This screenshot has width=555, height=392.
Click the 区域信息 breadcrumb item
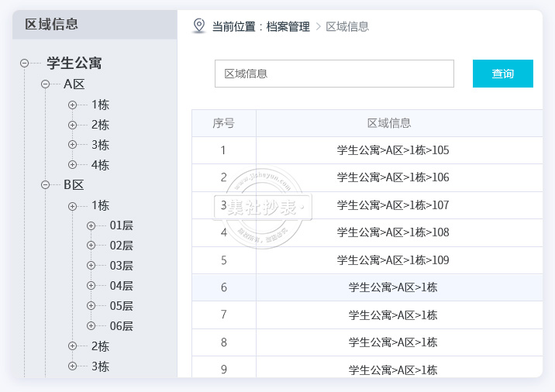click(x=347, y=26)
